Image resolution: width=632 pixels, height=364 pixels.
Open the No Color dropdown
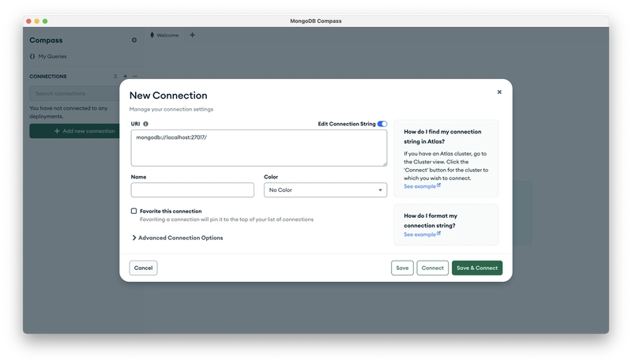[325, 190]
